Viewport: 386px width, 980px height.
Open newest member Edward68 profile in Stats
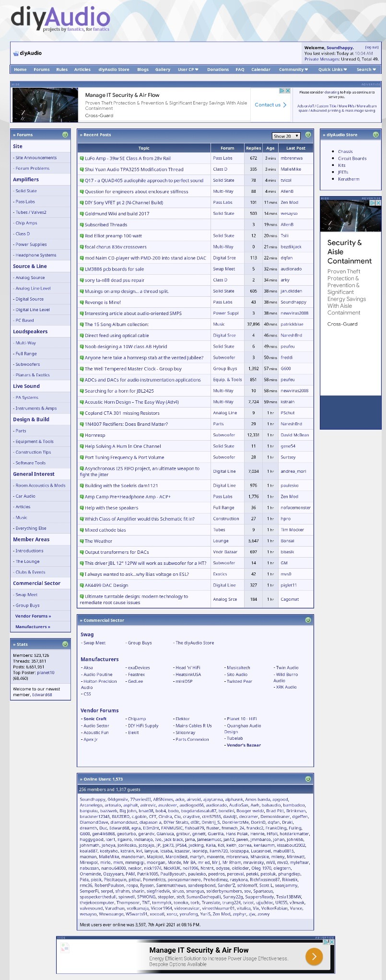click(x=42, y=695)
